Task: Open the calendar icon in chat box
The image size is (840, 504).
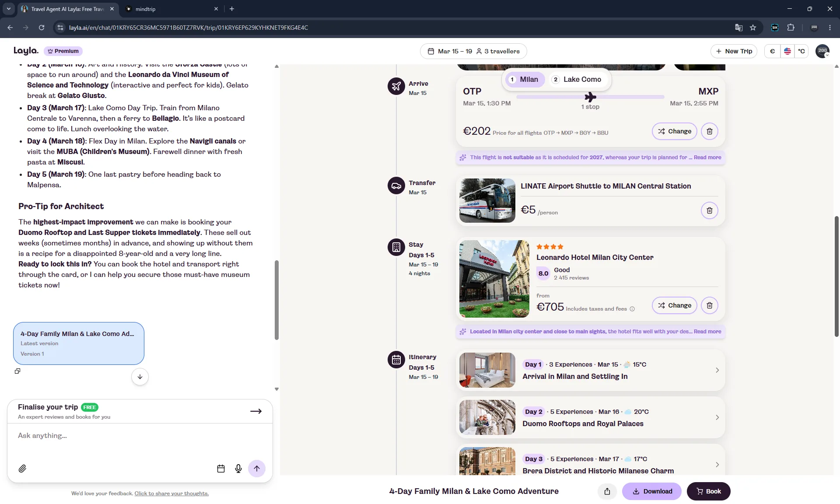Action: (x=221, y=469)
